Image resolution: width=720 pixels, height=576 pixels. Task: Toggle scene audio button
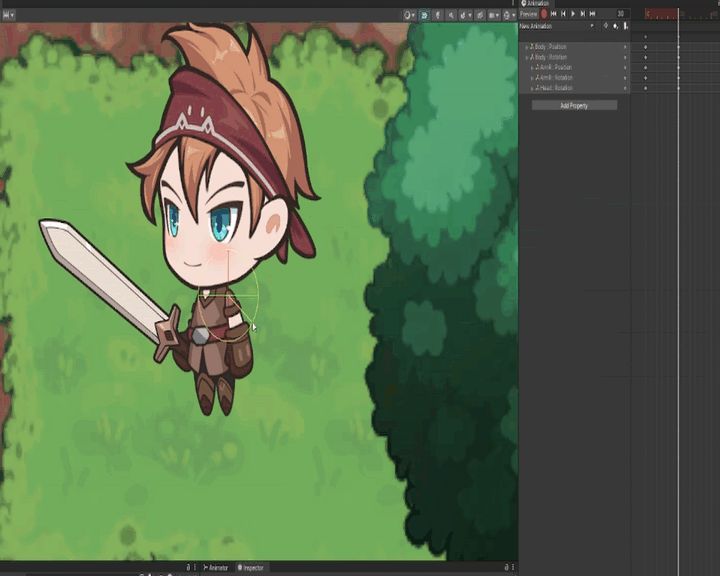[x=451, y=15]
